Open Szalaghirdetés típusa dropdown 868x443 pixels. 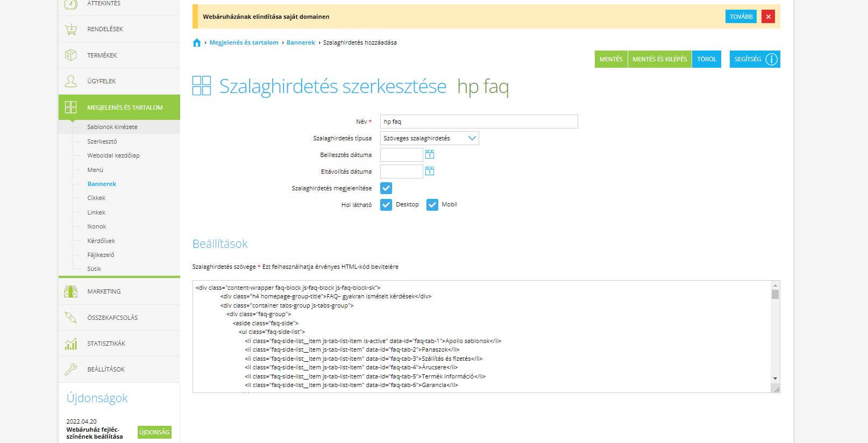(x=429, y=138)
